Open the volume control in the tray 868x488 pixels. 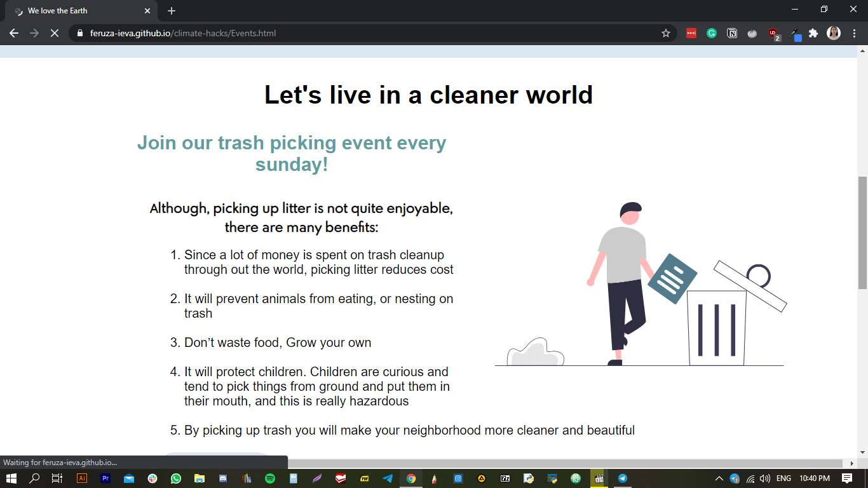tap(764, 478)
